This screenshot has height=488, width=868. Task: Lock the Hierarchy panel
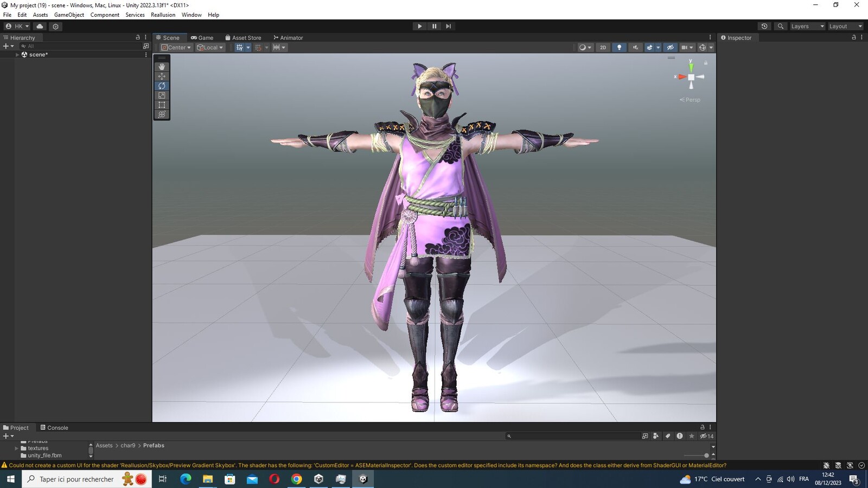(x=138, y=37)
